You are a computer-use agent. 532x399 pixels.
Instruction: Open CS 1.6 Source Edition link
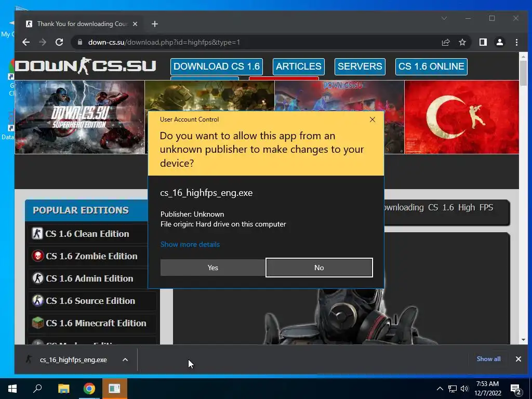coord(90,301)
